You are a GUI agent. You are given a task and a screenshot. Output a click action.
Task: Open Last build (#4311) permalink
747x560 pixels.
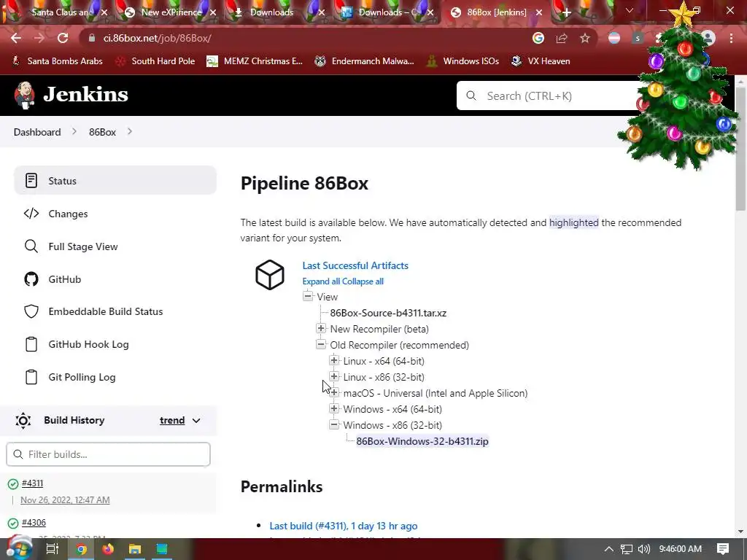(x=344, y=526)
